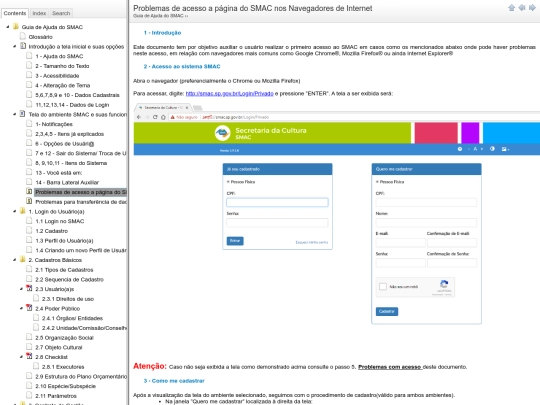This screenshot has height=405, width=540.
Task: Click page icon beside 1- Notificações
Action: point(30,124)
